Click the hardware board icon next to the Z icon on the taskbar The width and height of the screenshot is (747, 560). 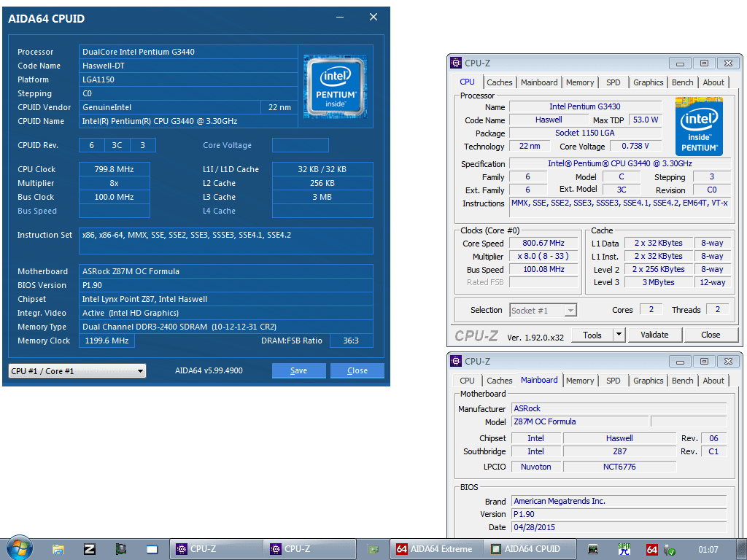pyautogui.click(x=120, y=550)
